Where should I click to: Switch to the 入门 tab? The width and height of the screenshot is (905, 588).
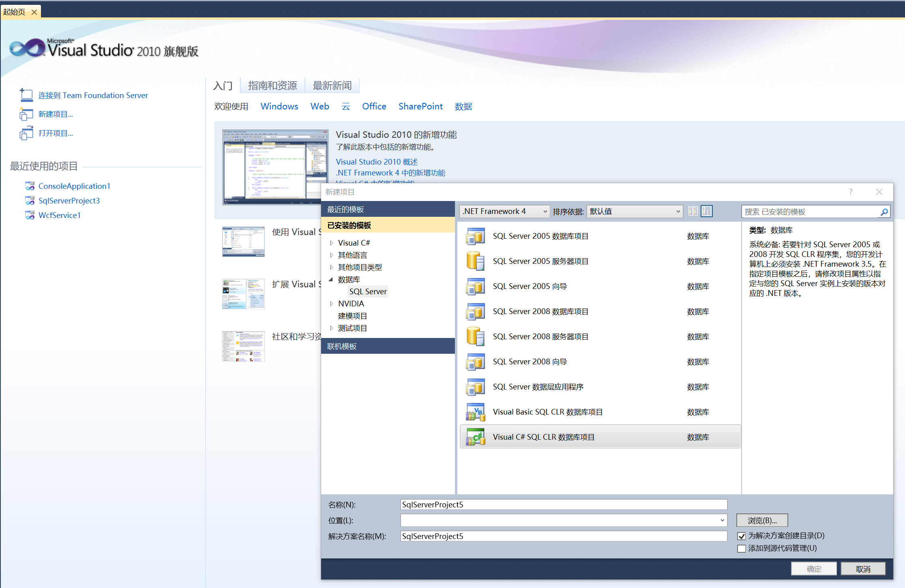pyautogui.click(x=223, y=86)
